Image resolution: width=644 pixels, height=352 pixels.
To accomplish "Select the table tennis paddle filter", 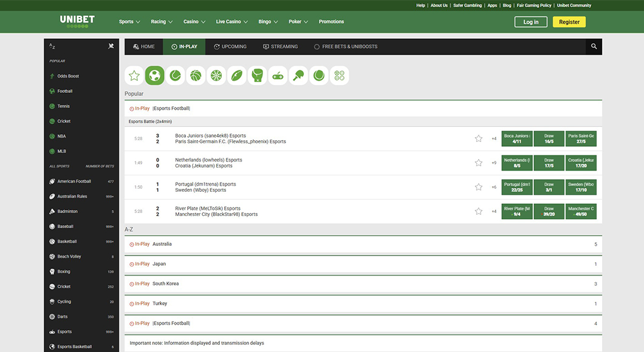I will pyautogui.click(x=298, y=75).
